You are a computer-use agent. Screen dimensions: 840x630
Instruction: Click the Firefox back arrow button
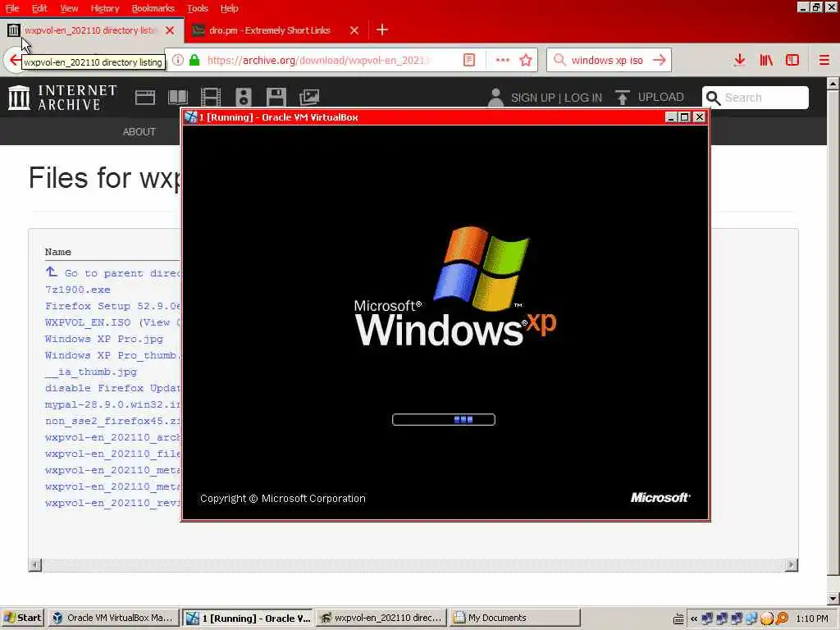(x=15, y=60)
